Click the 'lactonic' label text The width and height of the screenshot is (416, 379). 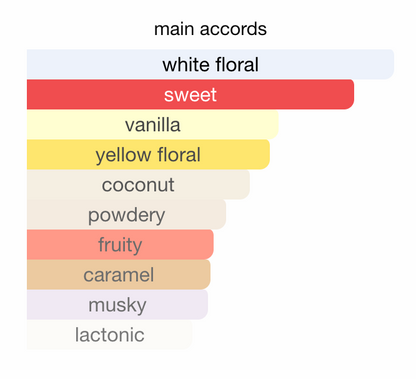(110, 335)
